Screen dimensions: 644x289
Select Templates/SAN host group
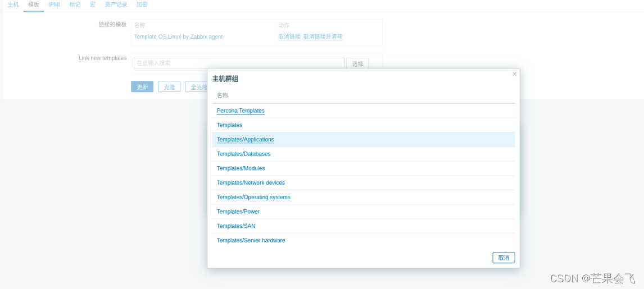(x=236, y=226)
